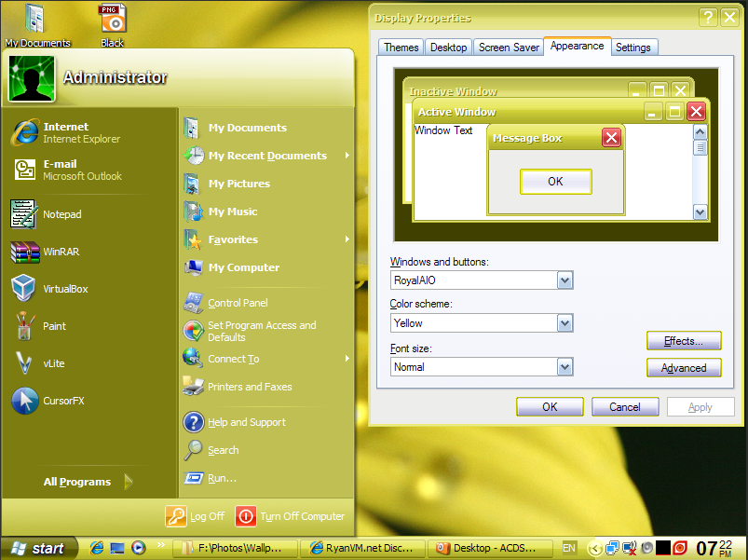This screenshot has width=748, height=560.
Task: Click the Advanced button
Action: pos(684,368)
